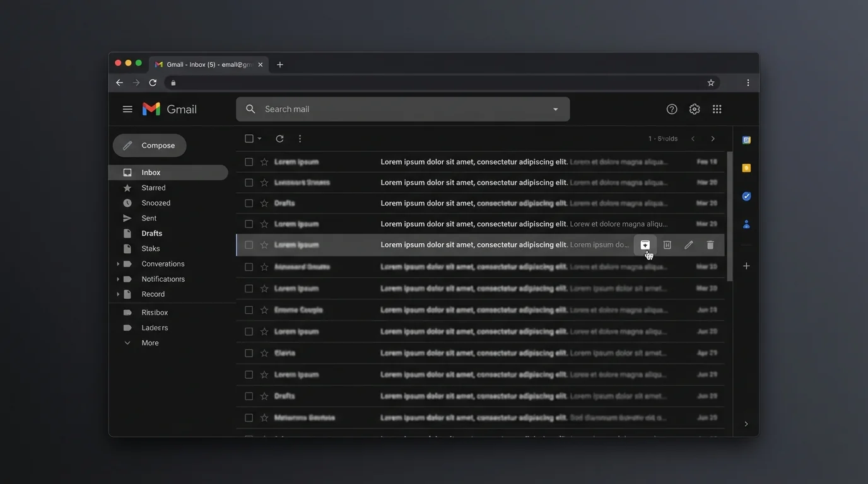The image size is (868, 484).
Task: Click the trash icon on the hovered email row
Action: click(x=710, y=245)
